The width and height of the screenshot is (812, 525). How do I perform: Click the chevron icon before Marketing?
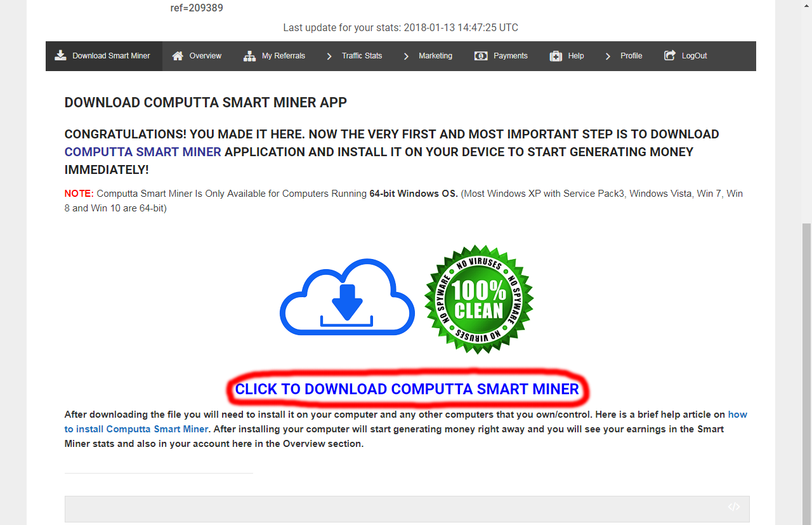pyautogui.click(x=406, y=56)
